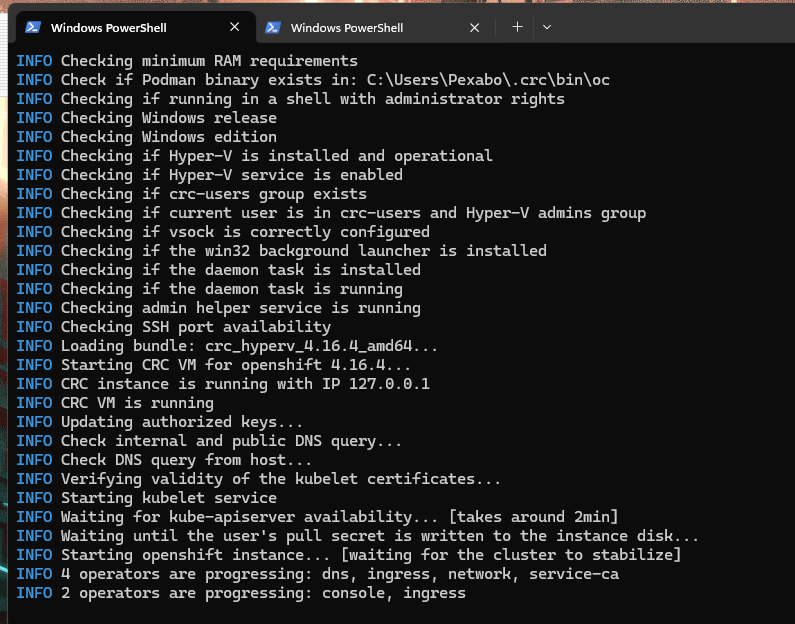Screen dimensions: 795x624
Task: Click 'Starting kubelet service' line
Action: point(147,498)
